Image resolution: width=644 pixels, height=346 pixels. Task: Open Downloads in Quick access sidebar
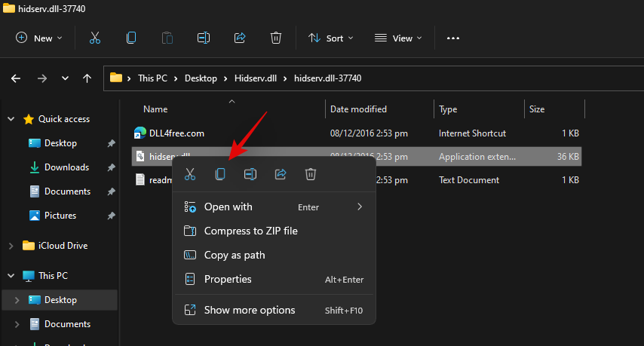pos(66,167)
